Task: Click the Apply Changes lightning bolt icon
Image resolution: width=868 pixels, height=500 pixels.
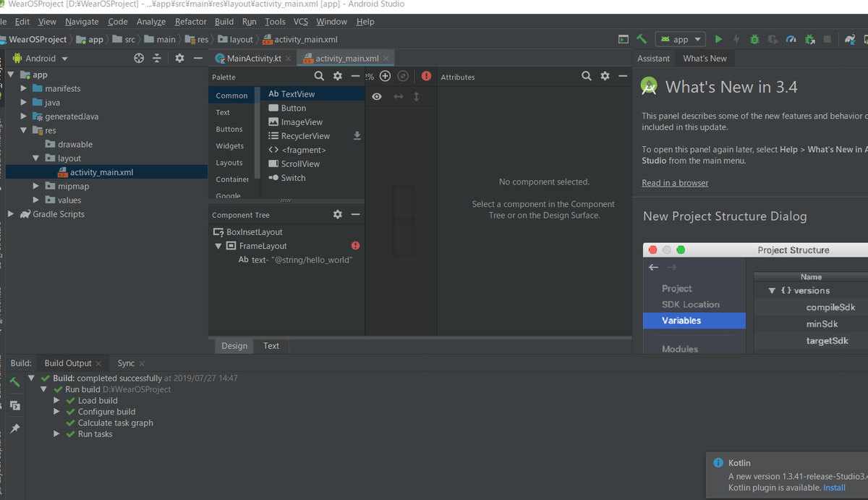Action: 736,39
